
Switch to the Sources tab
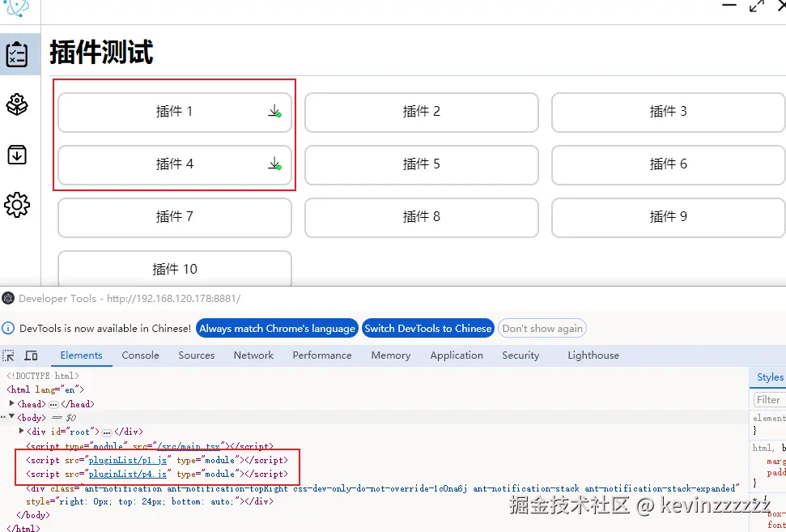pos(197,355)
